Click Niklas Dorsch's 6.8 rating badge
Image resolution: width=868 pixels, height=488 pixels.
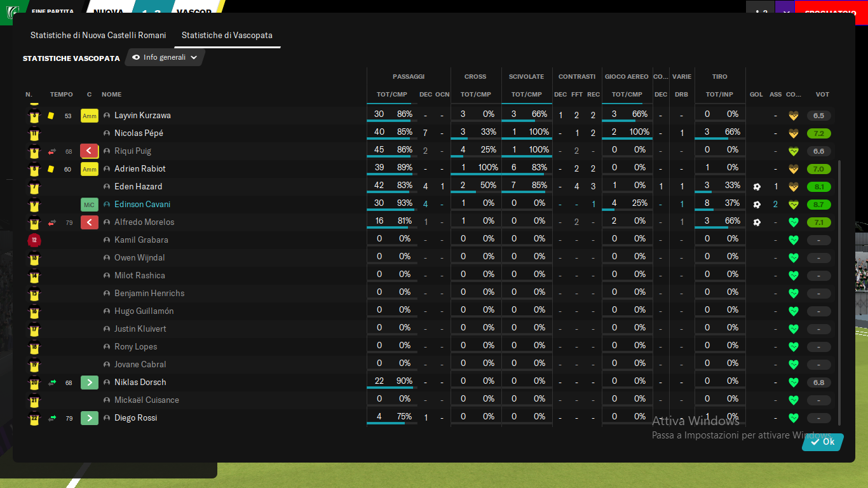(818, 383)
